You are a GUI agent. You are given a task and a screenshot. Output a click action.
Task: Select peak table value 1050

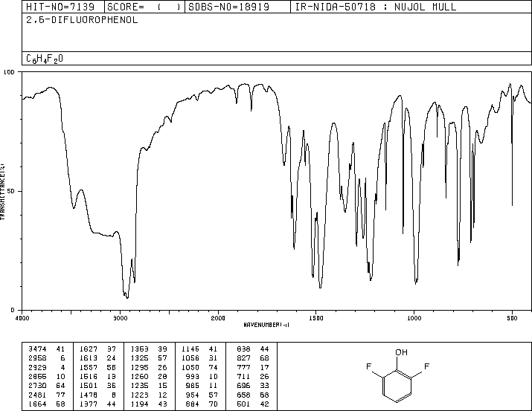coord(190,367)
